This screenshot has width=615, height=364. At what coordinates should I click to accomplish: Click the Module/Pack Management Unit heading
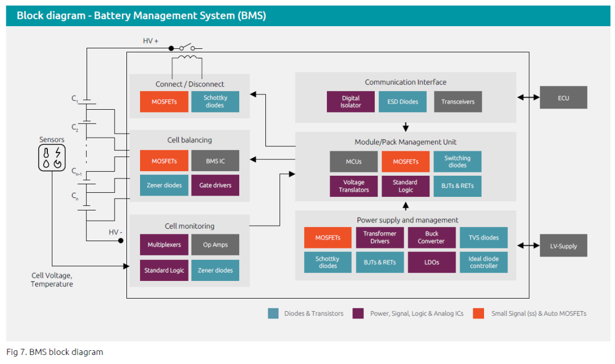tap(405, 142)
